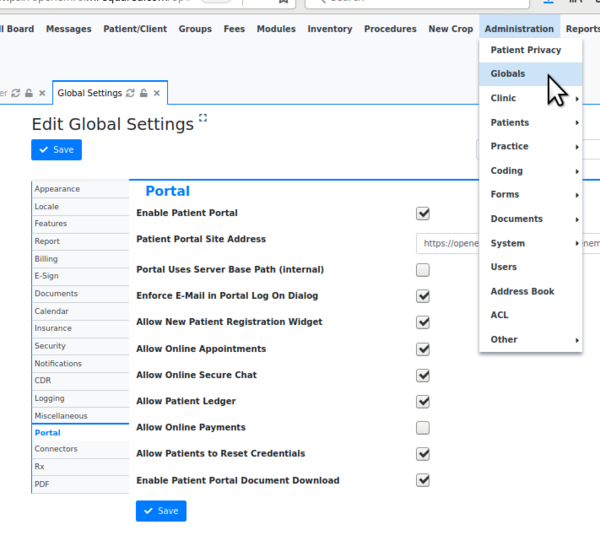Open the Groups menu
Screen dimensions: 600x541
pyautogui.click(x=195, y=29)
